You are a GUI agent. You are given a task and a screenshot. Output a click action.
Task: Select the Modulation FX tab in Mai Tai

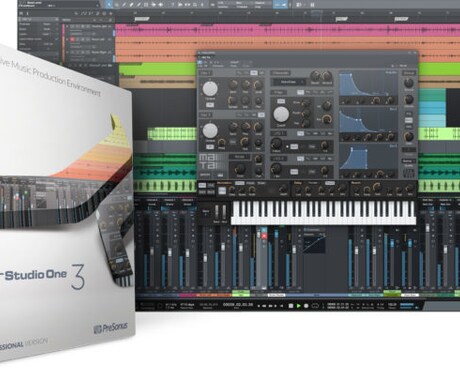point(224,183)
